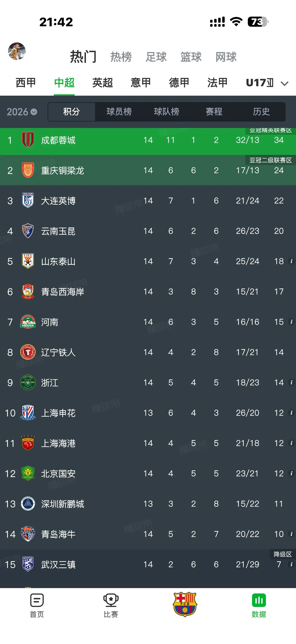Screen dimensions: 296x644
Task: Switch to 球员榜 segment
Action: click(x=119, y=112)
